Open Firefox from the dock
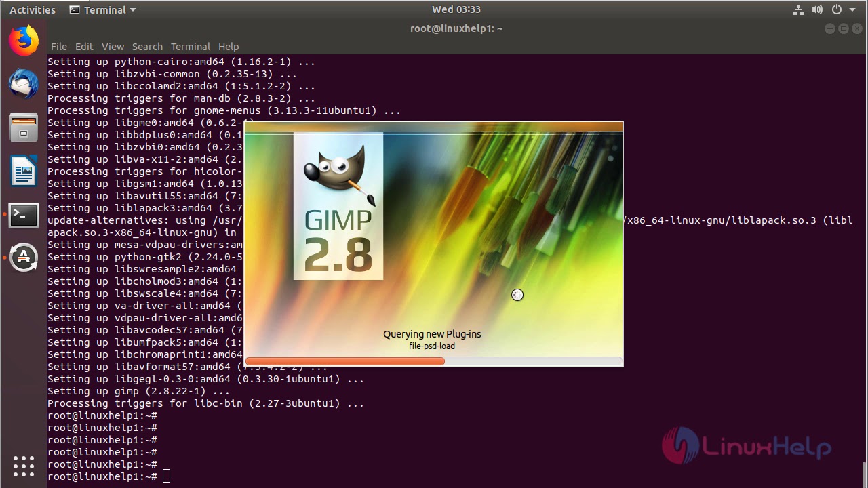The width and height of the screenshot is (868, 488). [x=24, y=41]
